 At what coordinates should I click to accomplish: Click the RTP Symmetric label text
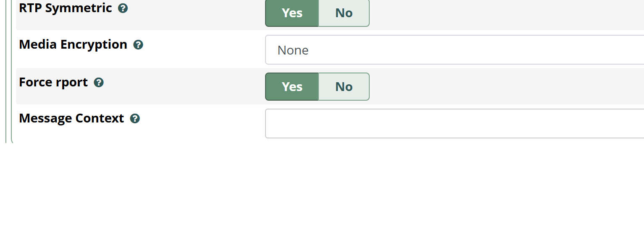pos(66,8)
